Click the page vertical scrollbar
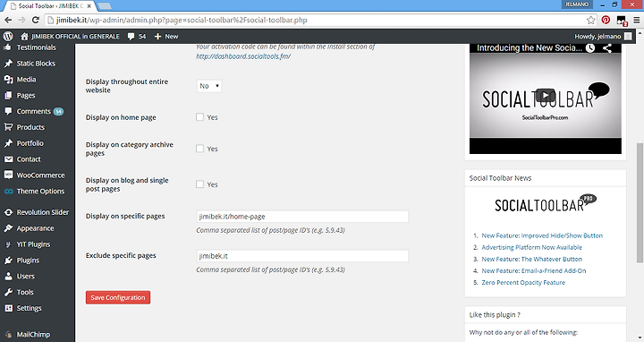This screenshot has width=644, height=342. coord(640,202)
